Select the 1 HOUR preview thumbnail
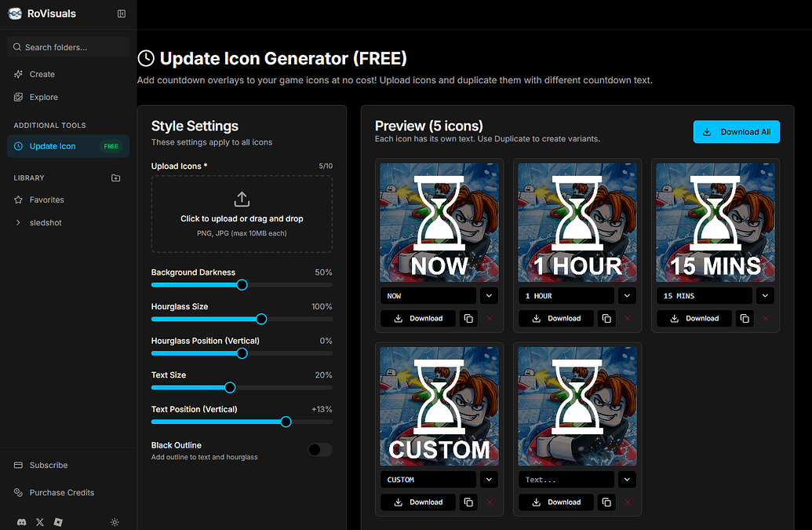 click(x=577, y=223)
